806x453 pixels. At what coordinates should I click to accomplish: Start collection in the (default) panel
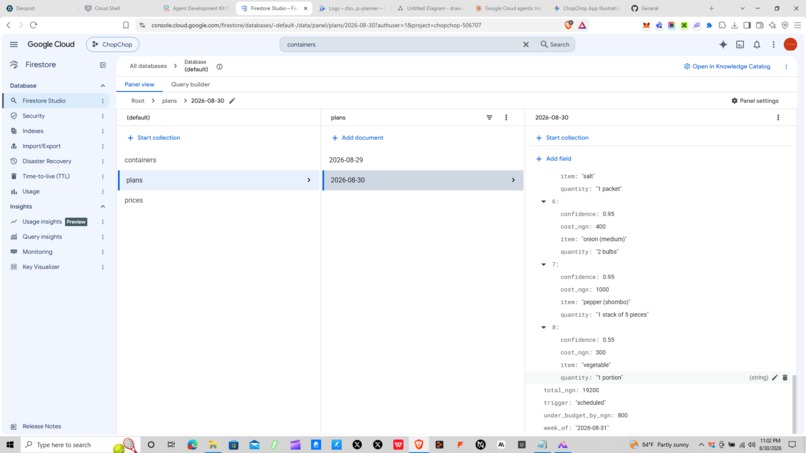coord(154,138)
